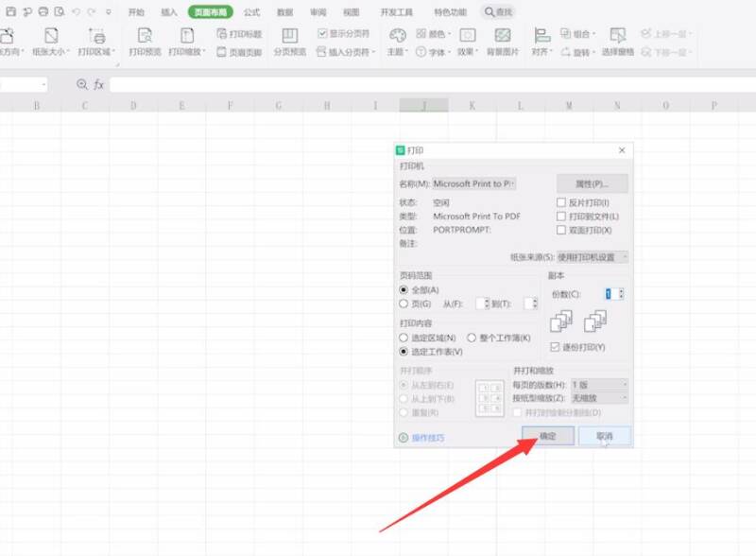This screenshot has width=756, height=556.
Task: Enable Print to File (打印到文件) checkbox
Action: (x=561, y=217)
